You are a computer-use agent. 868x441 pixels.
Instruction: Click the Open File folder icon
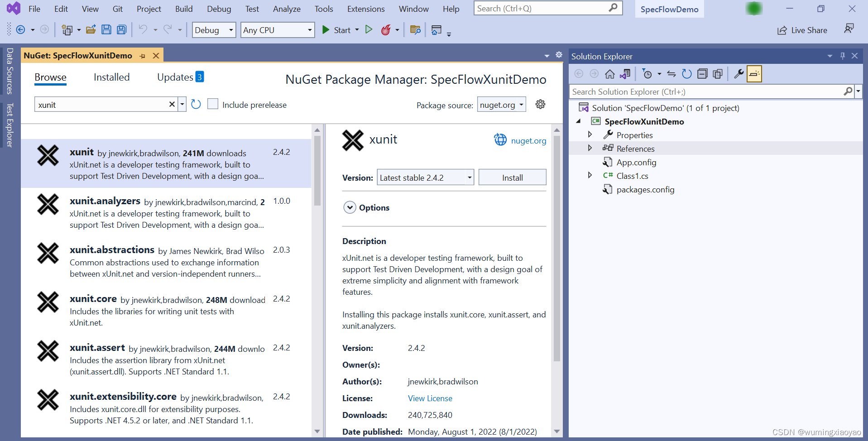pyautogui.click(x=91, y=30)
